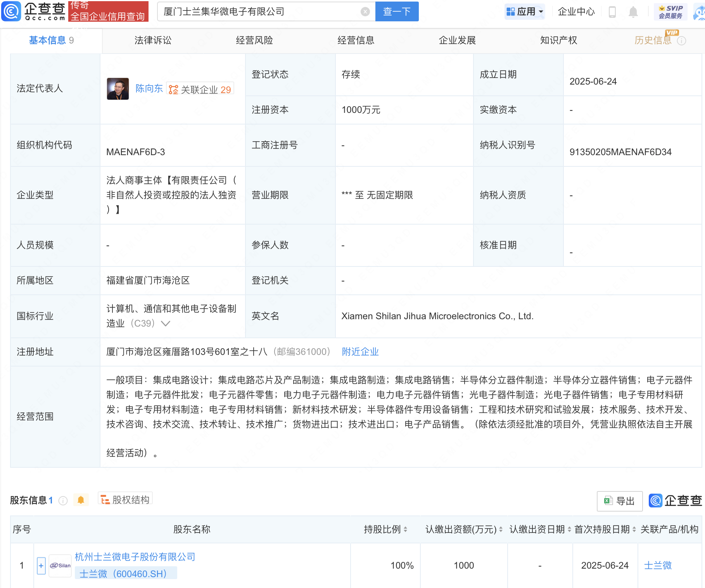
Task: Open 杭州士兰微电子股份有限公司 link
Action: [x=135, y=557]
